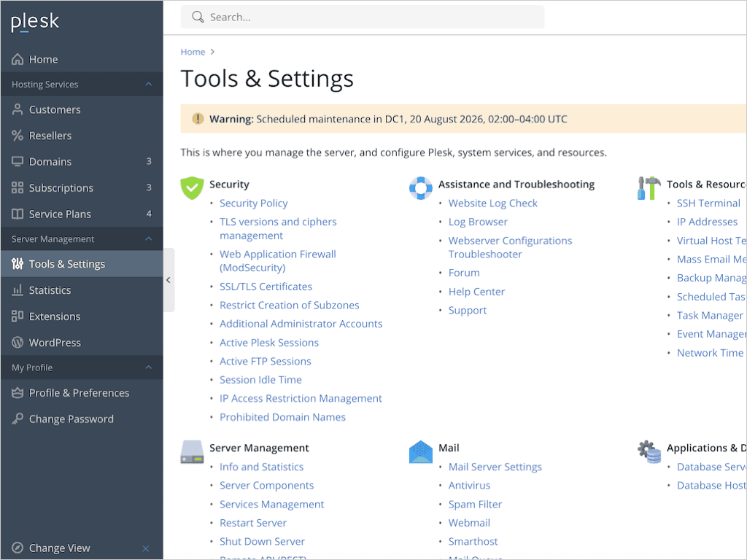Open Prohibited Domain Names

tap(282, 417)
